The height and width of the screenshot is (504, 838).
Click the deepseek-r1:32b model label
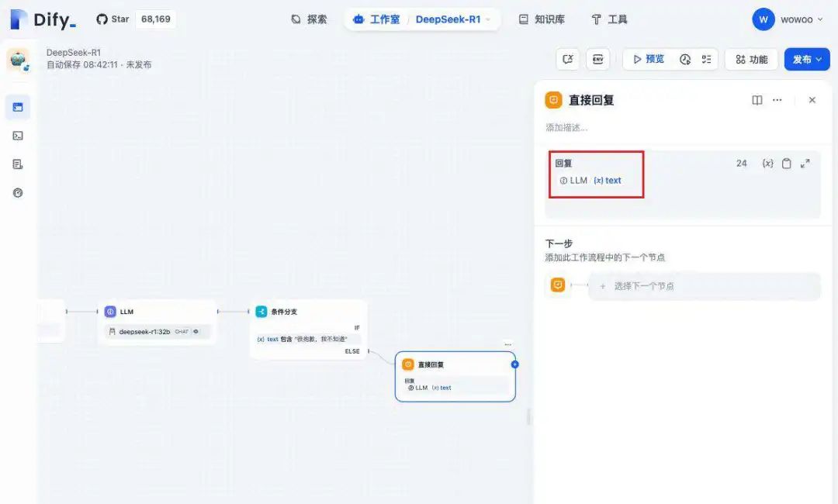[x=144, y=332]
